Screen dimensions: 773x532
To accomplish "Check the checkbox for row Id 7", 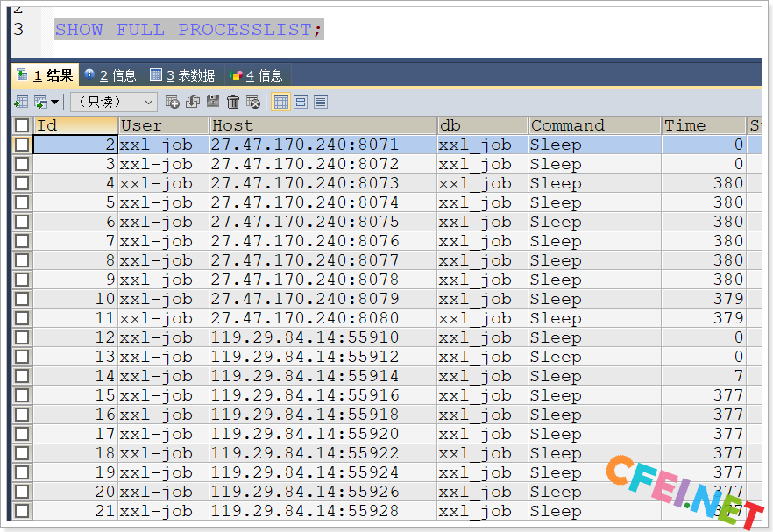I will coord(22,241).
